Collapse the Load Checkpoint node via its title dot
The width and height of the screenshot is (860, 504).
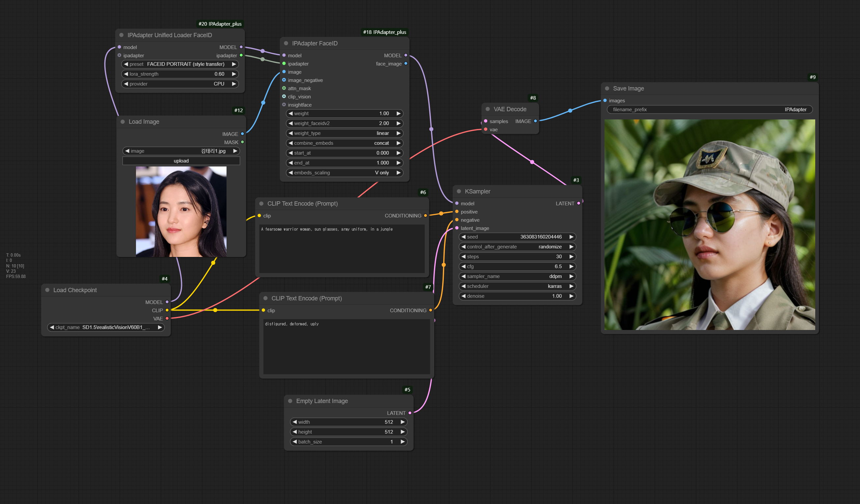(x=47, y=290)
